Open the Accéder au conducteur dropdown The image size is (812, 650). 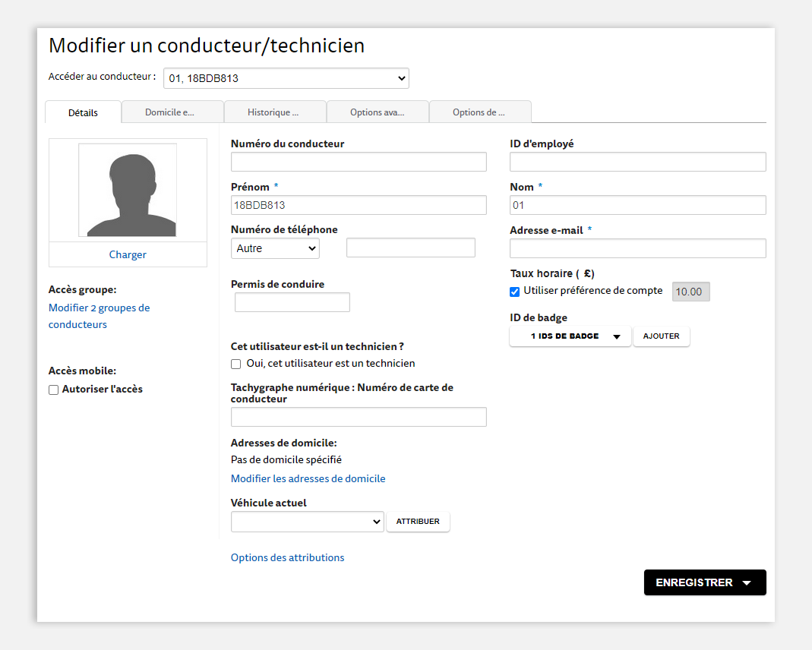(286, 78)
